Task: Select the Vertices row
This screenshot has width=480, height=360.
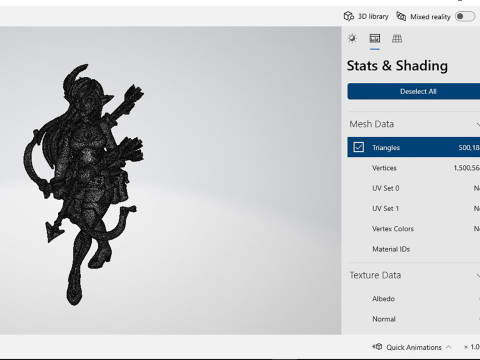Action: click(x=414, y=168)
